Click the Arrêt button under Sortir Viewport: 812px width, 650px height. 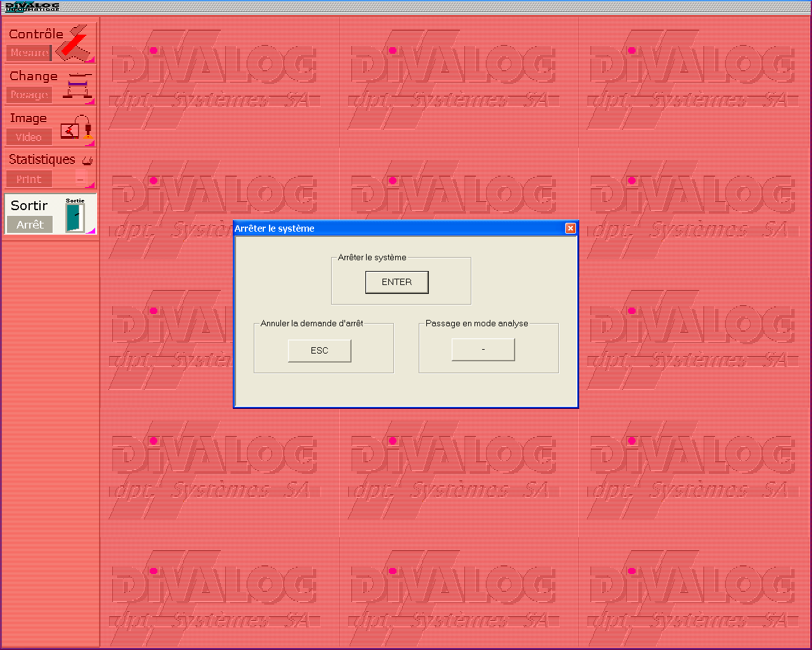(30, 225)
